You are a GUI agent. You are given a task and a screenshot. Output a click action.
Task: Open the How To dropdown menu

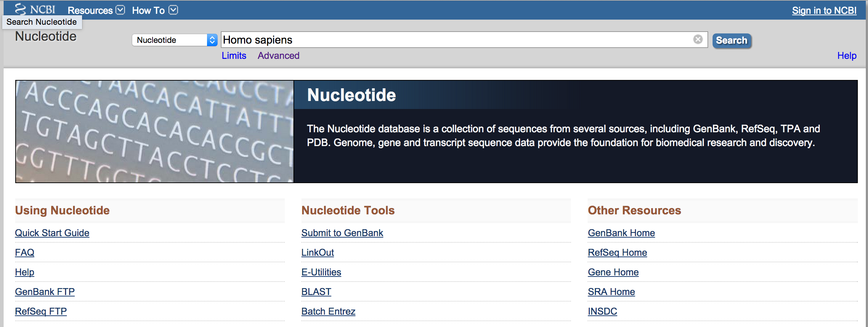[x=155, y=10]
